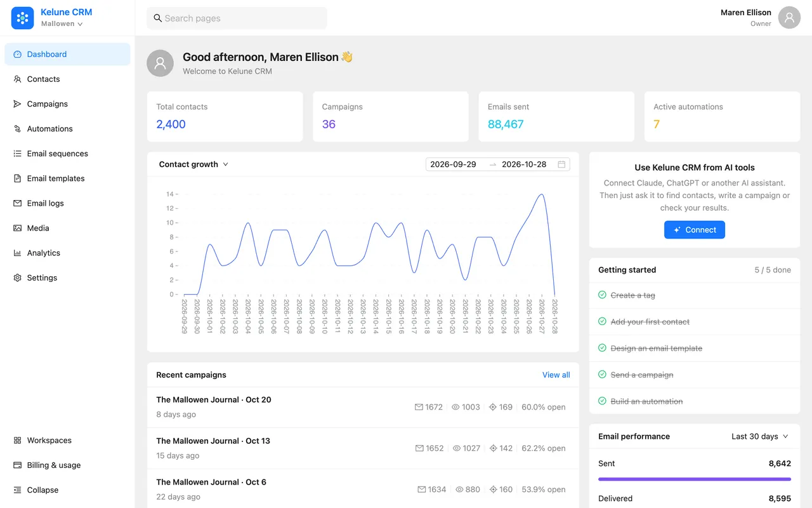The height and width of the screenshot is (508, 812).
Task: Click the Active automations 7 value
Action: pos(657,124)
